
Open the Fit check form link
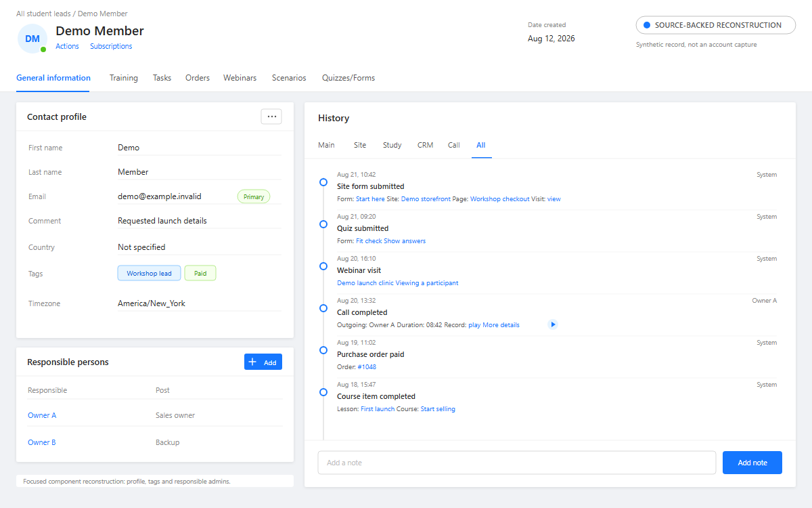point(369,241)
